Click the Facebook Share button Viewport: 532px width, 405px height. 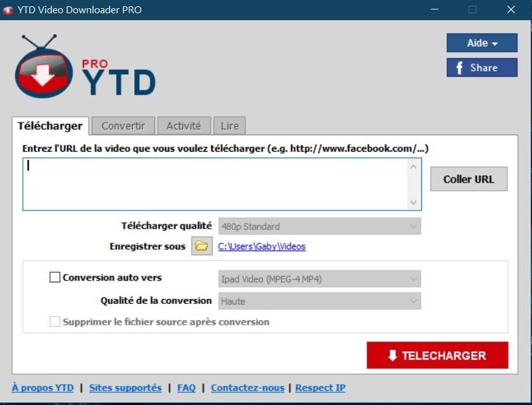tap(481, 68)
